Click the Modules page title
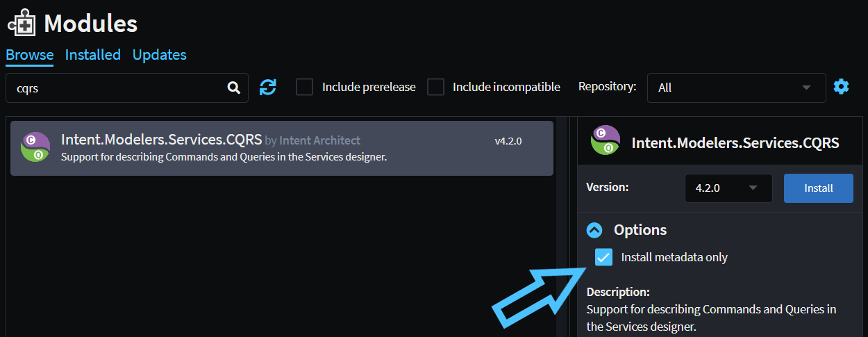 point(91,24)
